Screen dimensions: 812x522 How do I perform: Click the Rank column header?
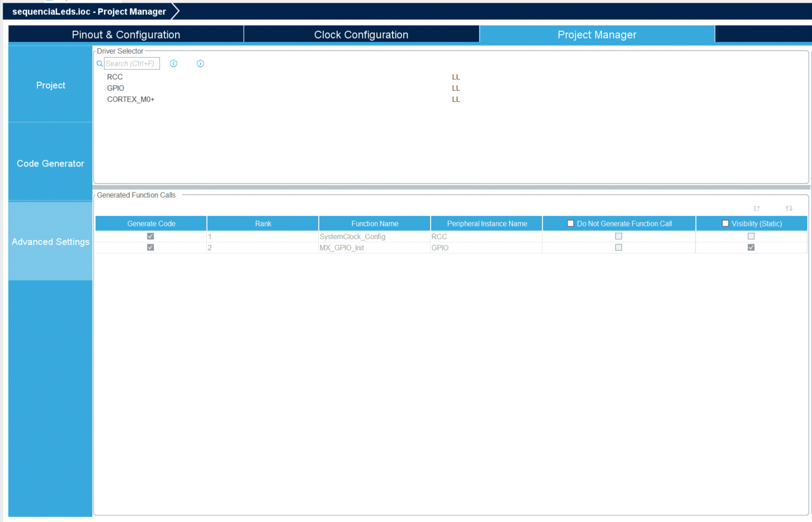pyautogui.click(x=263, y=224)
